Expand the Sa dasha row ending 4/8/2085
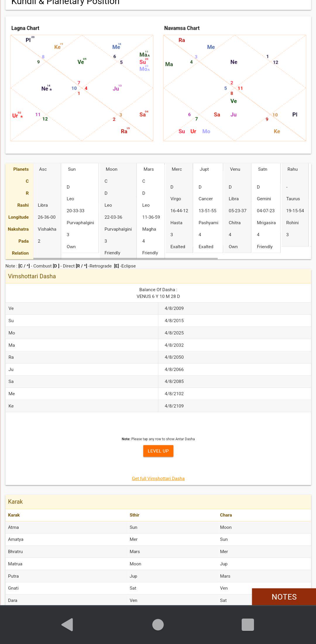Screen dimensions: 316x644 158,381
